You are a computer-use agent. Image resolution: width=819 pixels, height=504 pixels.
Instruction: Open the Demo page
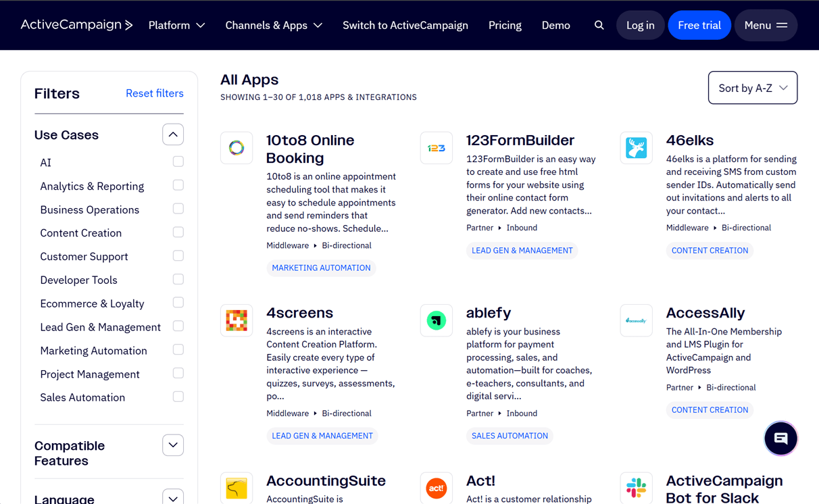tap(556, 25)
